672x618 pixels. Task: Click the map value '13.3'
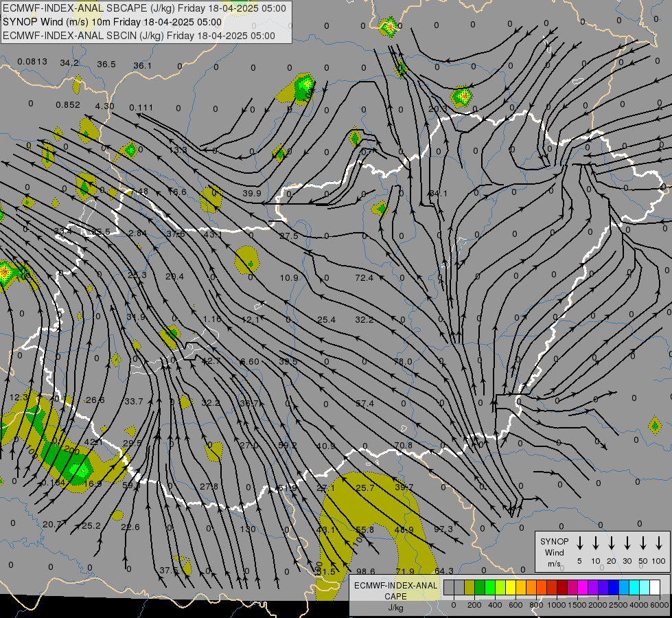click(x=177, y=150)
